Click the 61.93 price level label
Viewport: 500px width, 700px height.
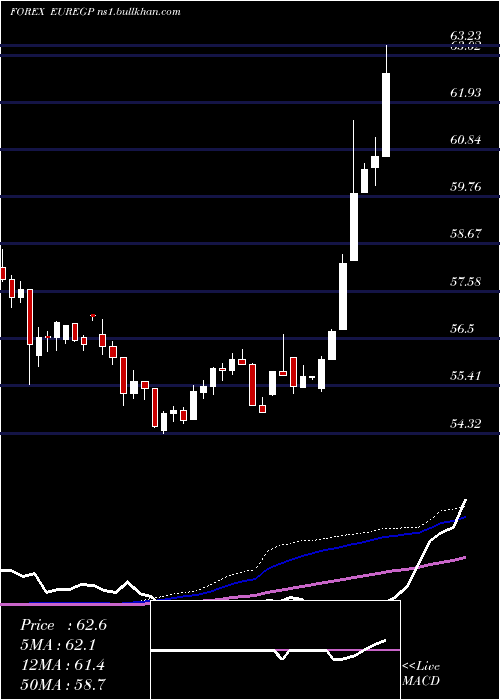tap(466, 92)
